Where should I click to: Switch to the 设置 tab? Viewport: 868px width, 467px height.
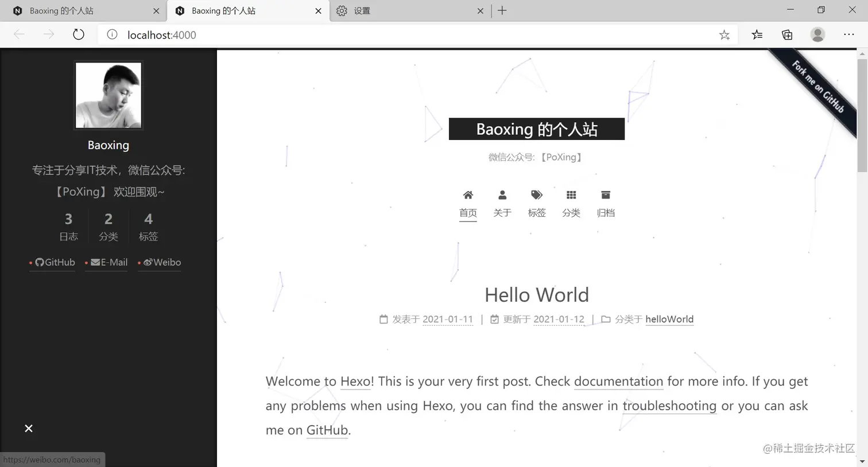coord(410,11)
